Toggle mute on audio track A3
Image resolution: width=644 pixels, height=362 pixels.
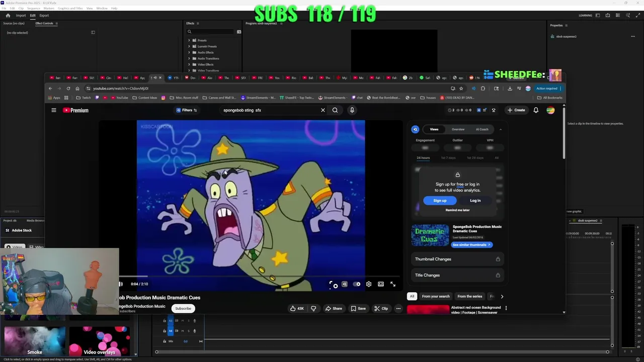[183, 321]
